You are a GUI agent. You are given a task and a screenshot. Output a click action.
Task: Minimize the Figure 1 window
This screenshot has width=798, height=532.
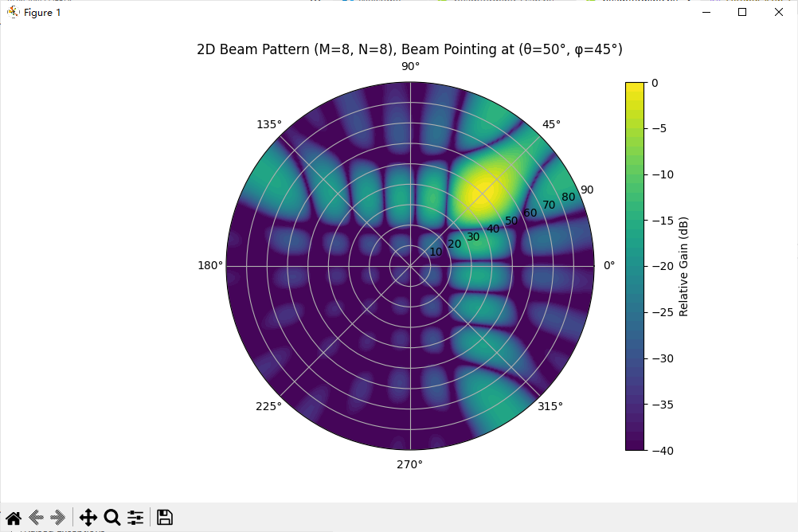[706, 12]
